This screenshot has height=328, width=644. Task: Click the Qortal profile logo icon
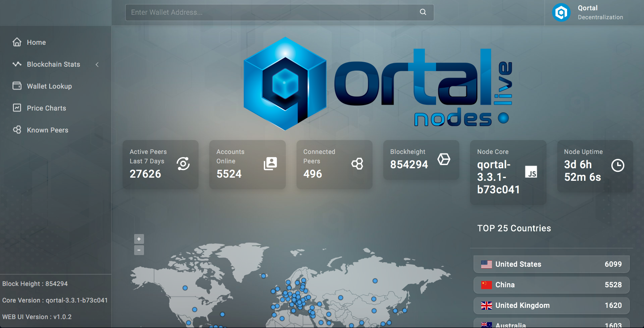click(x=561, y=13)
